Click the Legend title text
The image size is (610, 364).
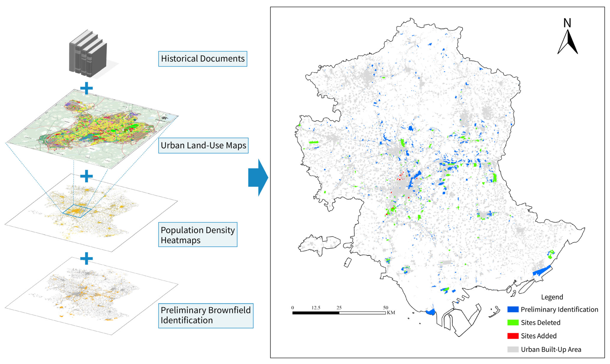(x=552, y=297)
